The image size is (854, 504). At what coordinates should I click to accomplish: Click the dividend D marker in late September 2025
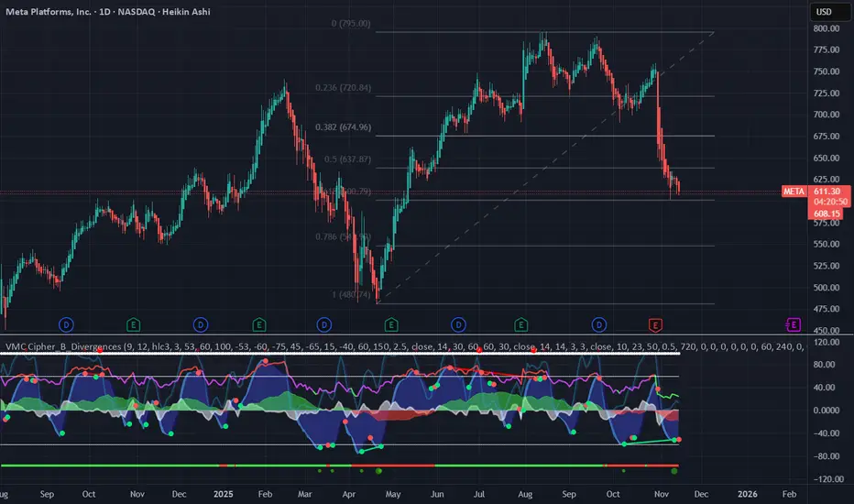click(599, 325)
